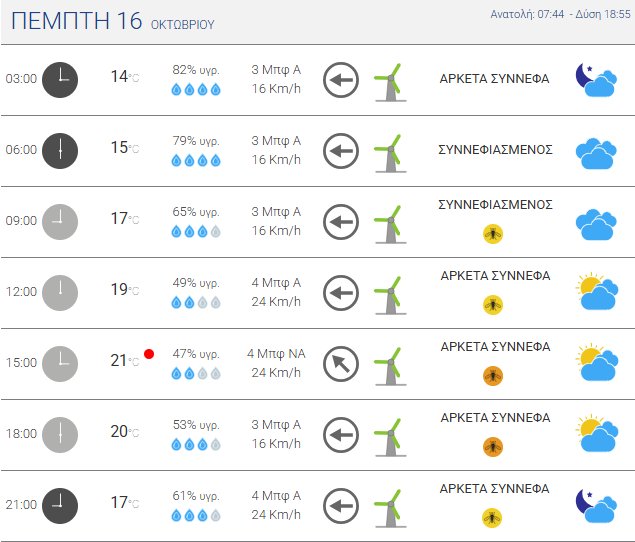Click the windmill icon in the 06:00 row
Screen dimensions: 635x542
(x=388, y=151)
